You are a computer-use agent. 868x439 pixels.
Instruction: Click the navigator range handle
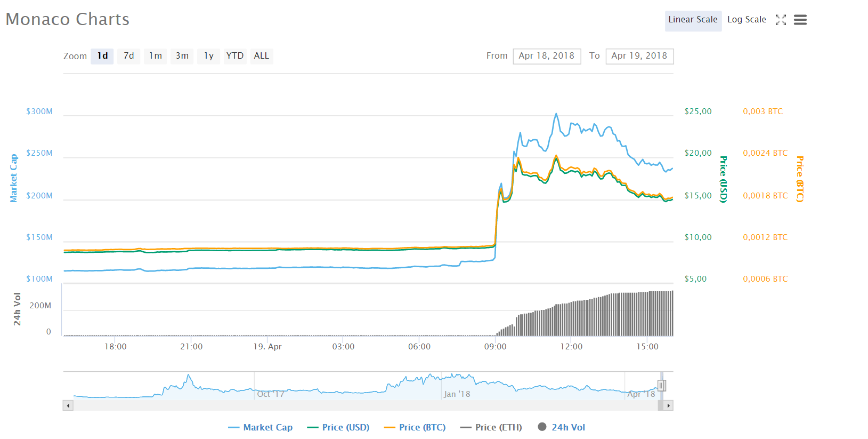[661, 386]
